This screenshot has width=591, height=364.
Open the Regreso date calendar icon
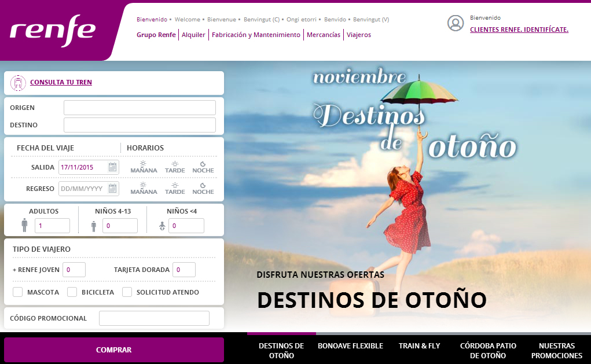pyautogui.click(x=113, y=188)
